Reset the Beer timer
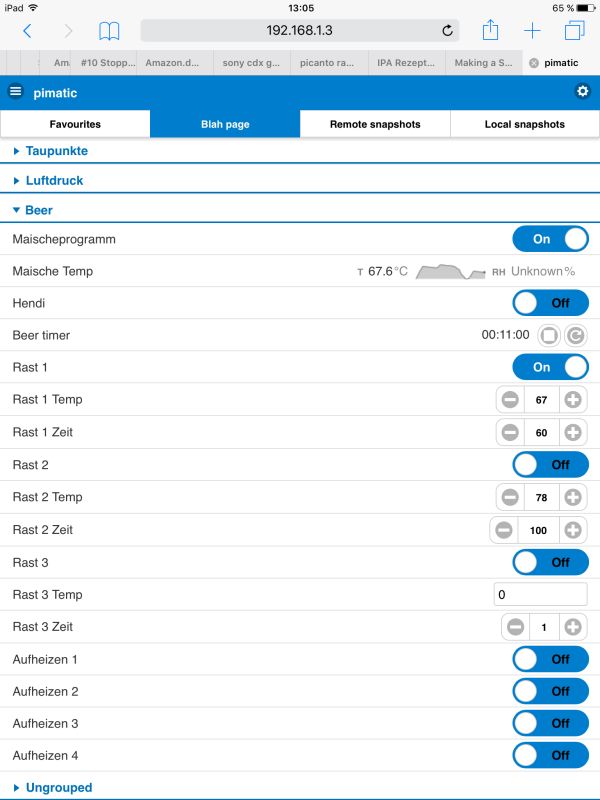Screen dimensions: 600x800 coord(575,335)
